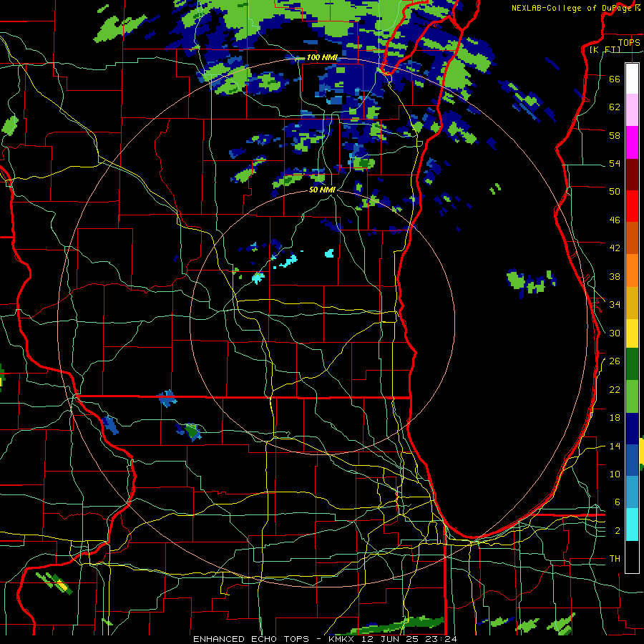
Task: Click the magenta legend swatch
Action: click(632, 142)
